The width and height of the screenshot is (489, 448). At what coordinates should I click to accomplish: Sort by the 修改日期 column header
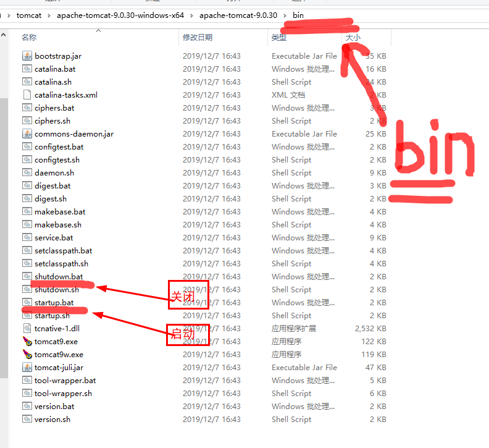click(198, 38)
